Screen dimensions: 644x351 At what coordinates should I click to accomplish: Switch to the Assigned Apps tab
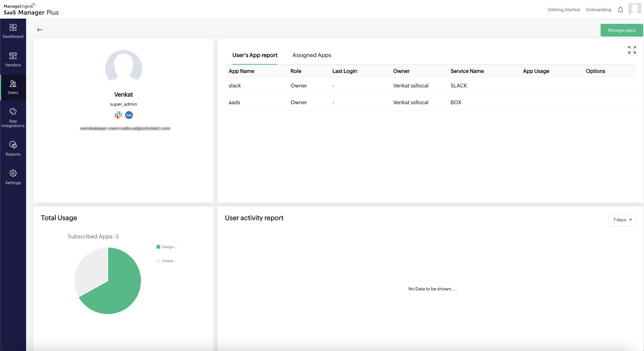tap(312, 55)
